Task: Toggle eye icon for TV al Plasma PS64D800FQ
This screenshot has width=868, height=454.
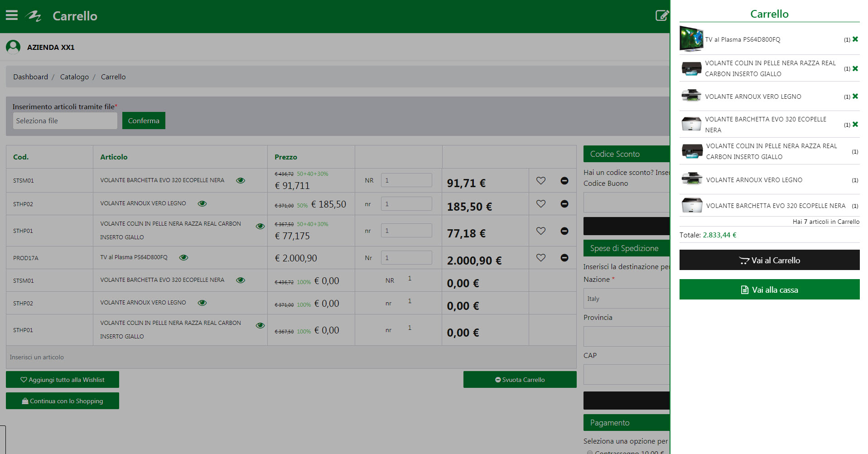Action: (183, 257)
